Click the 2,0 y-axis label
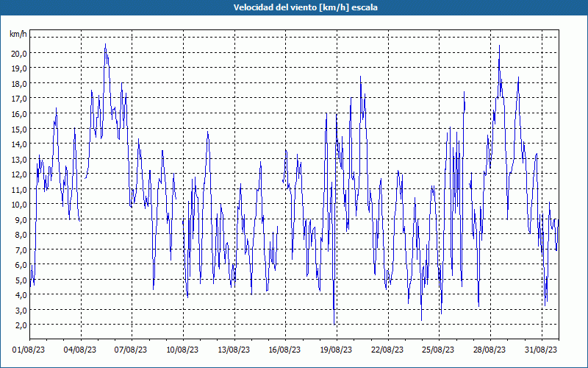The image size is (588, 368). (21, 325)
